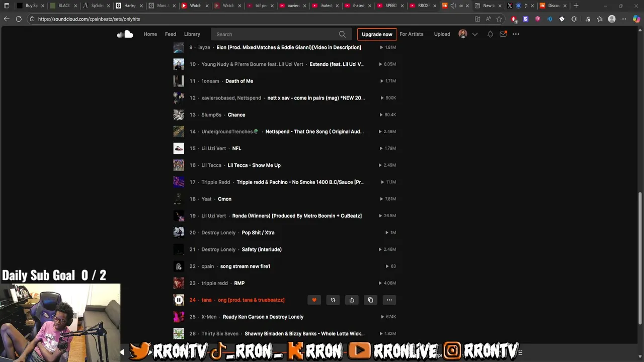Screen dimensions: 644x362
Task: Open the browser tab actions icon, top-left corner
Action: pyautogui.click(x=7, y=6)
